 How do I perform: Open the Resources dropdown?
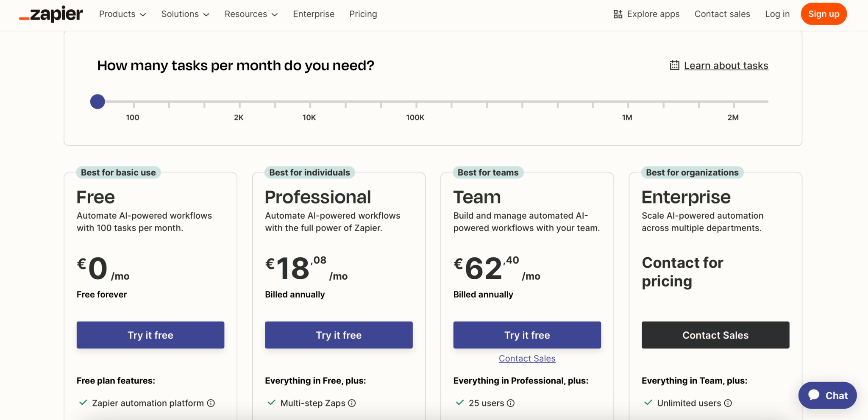(251, 14)
